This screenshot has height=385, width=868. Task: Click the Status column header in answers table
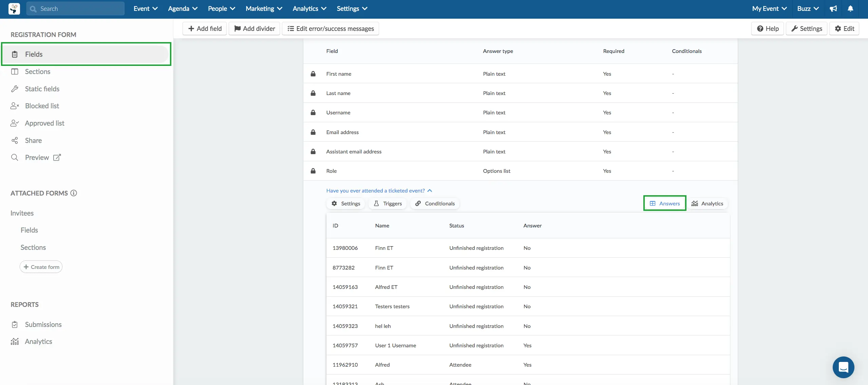tap(456, 225)
